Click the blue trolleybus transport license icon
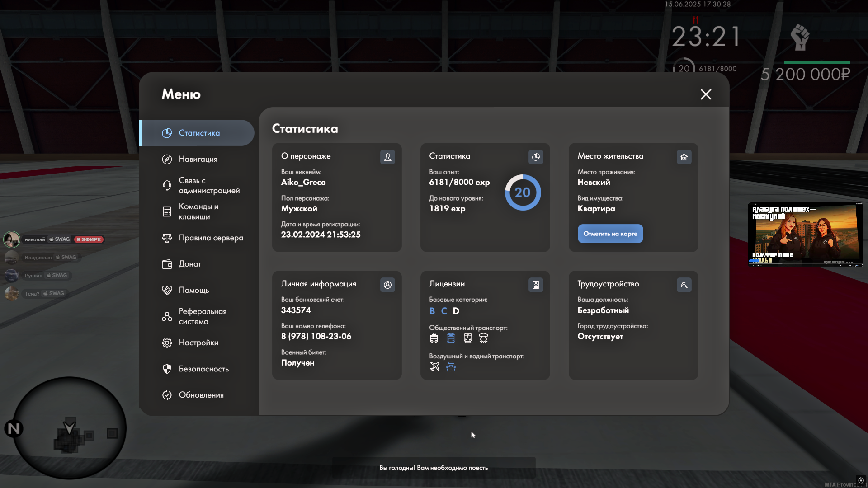The height and width of the screenshot is (488, 868). click(451, 338)
